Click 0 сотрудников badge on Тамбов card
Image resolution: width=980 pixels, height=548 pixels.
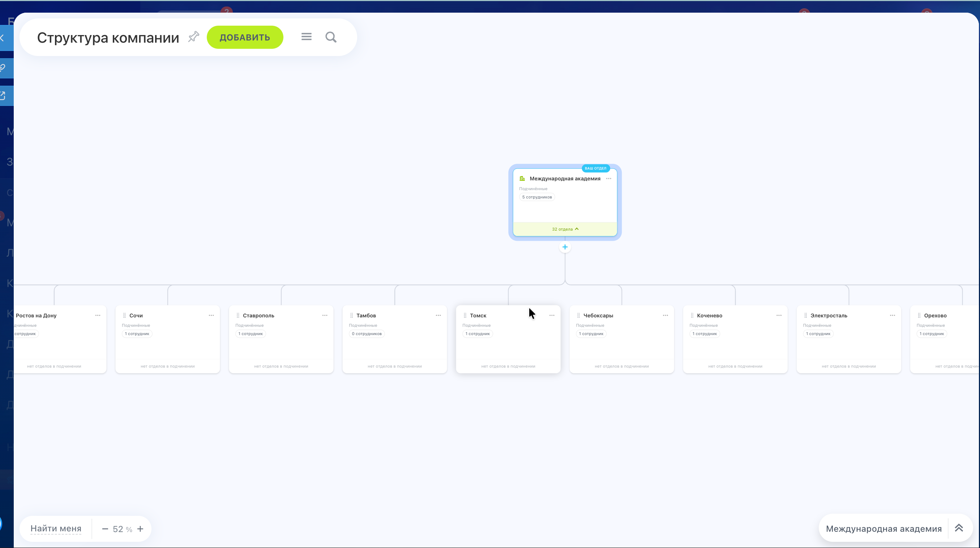click(366, 334)
